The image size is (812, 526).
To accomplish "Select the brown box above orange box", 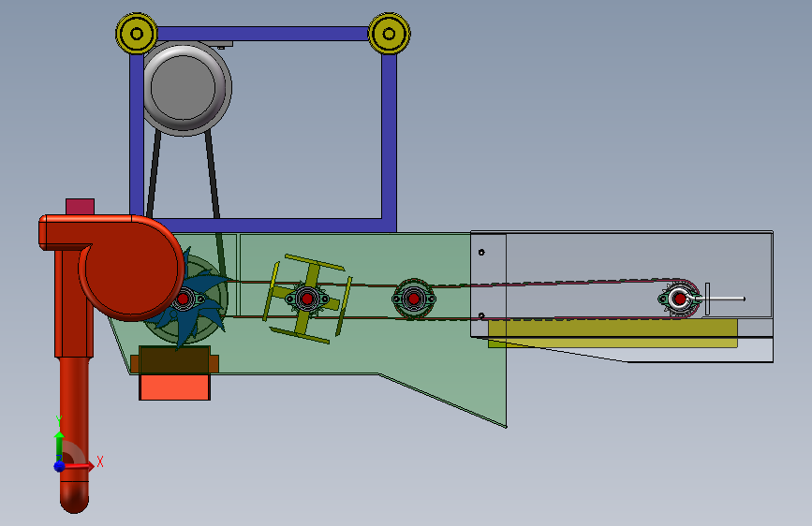I will (174, 359).
